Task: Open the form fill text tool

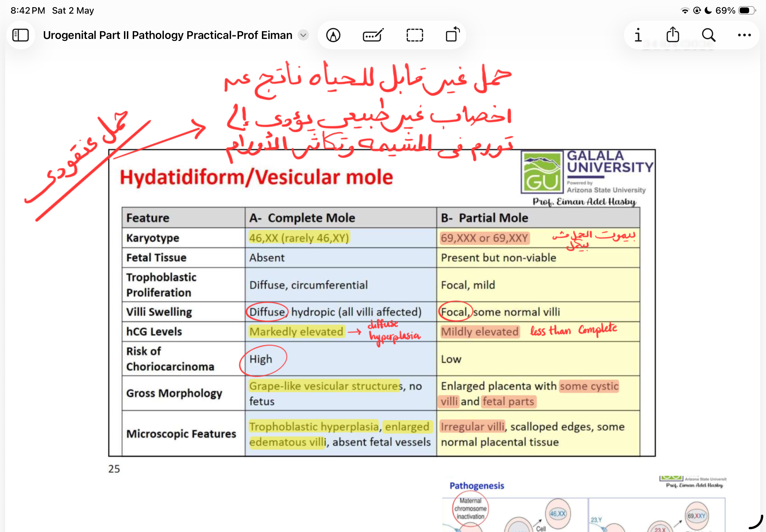Action: pos(373,35)
